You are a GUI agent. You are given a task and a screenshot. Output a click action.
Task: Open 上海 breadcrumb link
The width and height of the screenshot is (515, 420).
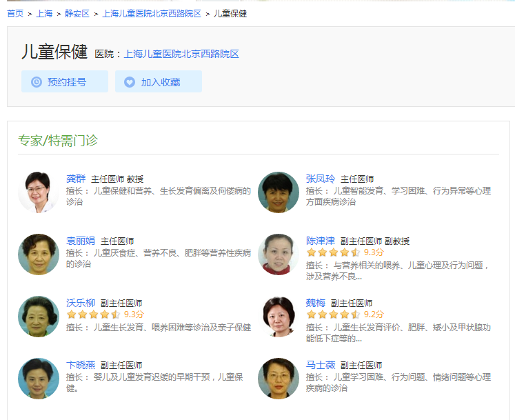[44, 14]
